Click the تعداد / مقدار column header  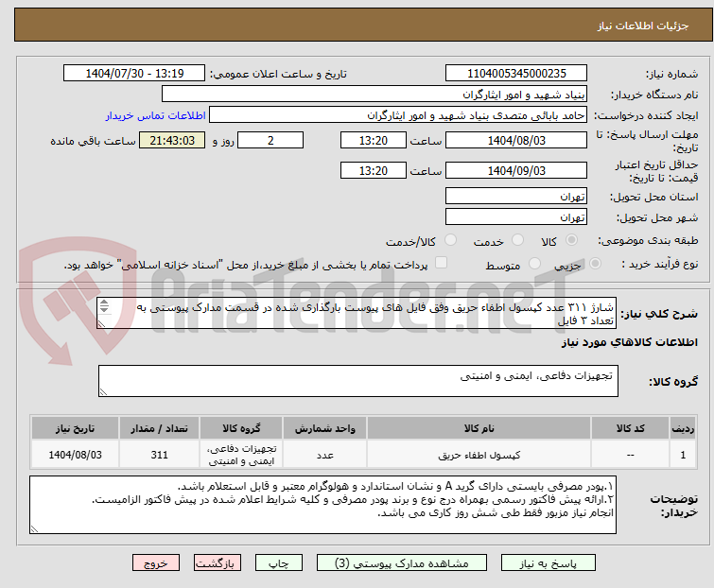[159, 428]
